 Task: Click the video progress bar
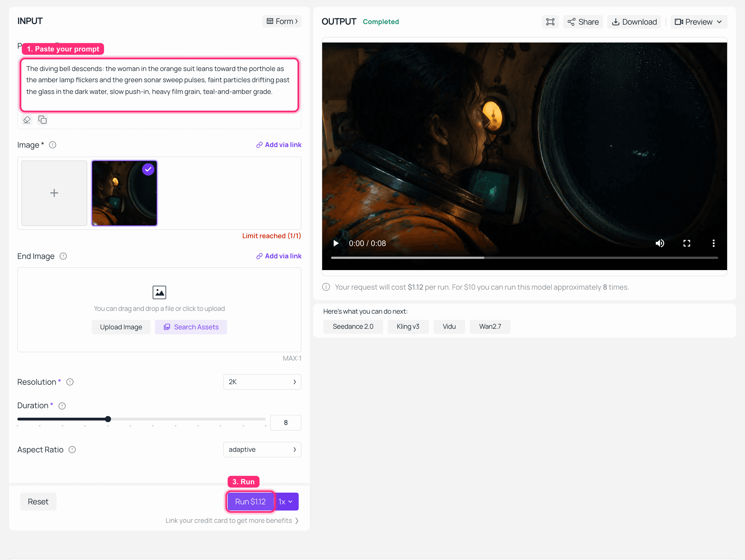pos(524,257)
